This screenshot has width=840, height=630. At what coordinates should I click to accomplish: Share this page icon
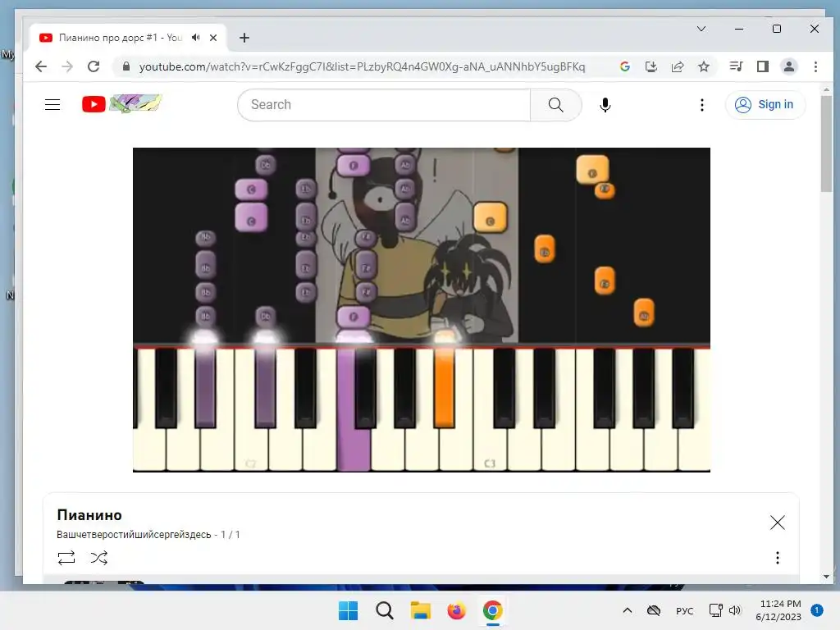click(677, 66)
